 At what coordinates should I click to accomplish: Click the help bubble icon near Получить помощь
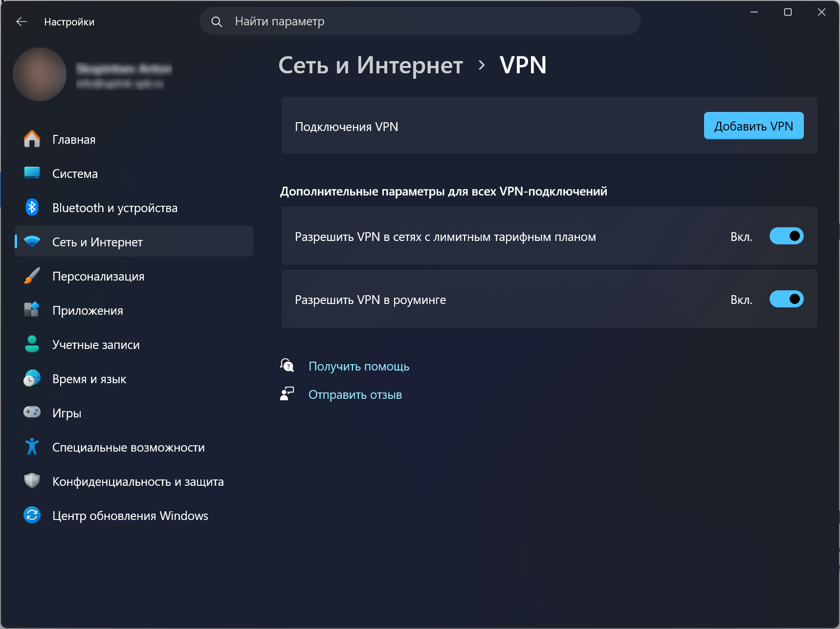pyautogui.click(x=287, y=365)
